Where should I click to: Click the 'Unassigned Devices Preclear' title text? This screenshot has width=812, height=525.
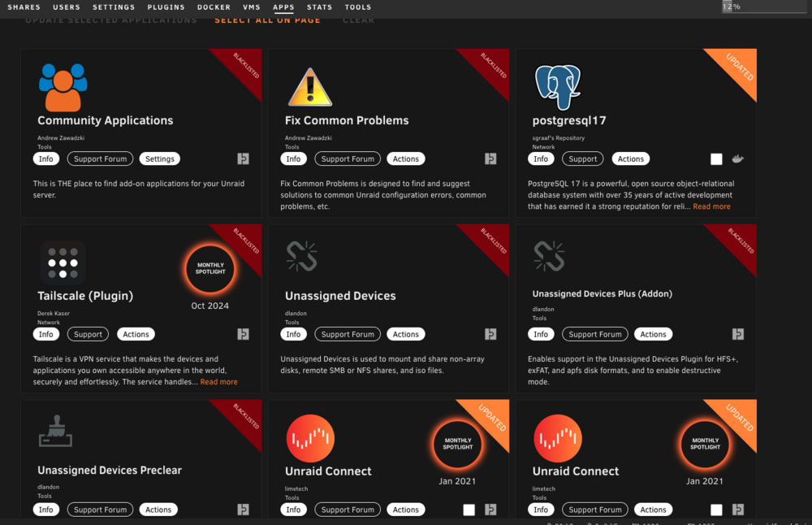point(110,470)
